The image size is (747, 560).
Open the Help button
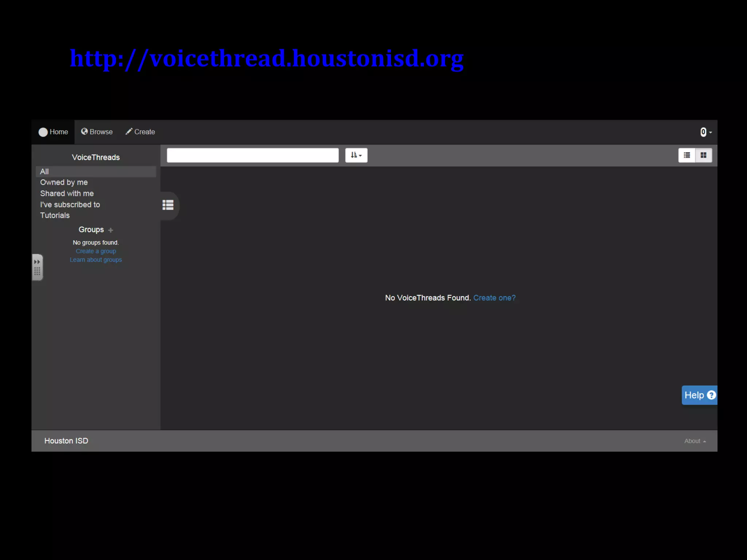point(700,395)
